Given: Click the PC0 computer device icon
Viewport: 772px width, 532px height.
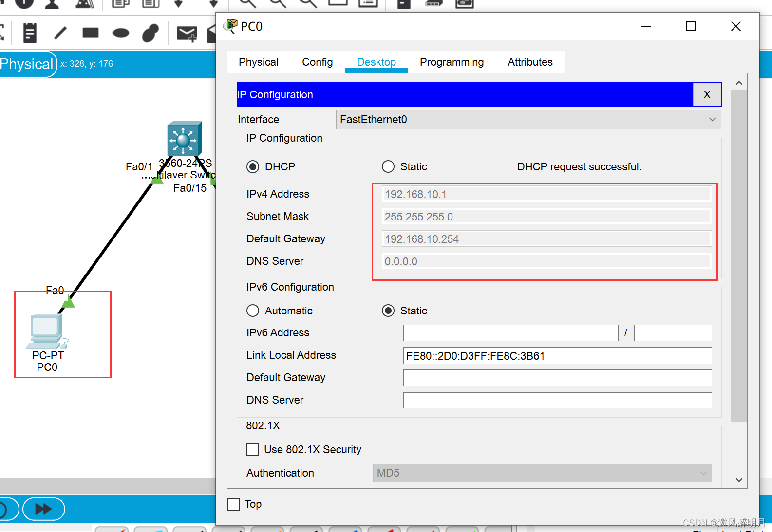Looking at the screenshot, I should 47,331.
